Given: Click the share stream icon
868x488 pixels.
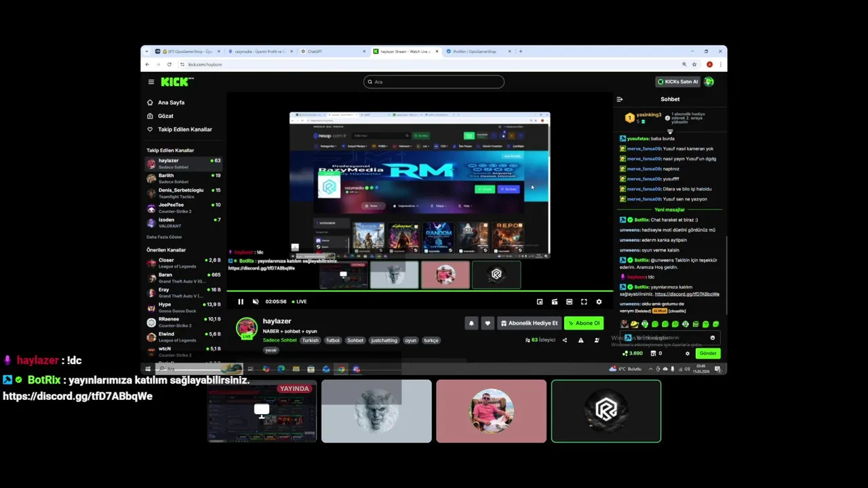Looking at the screenshot, I should pyautogui.click(x=564, y=340).
